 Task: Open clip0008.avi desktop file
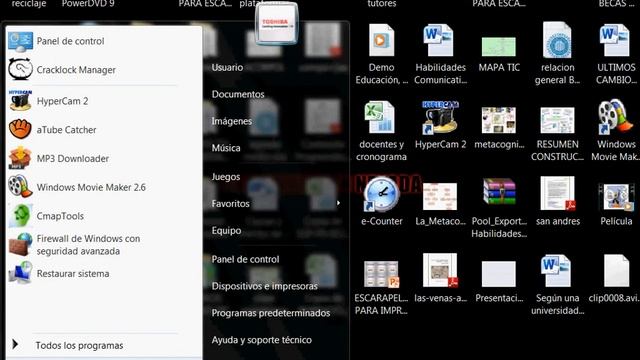616,270
